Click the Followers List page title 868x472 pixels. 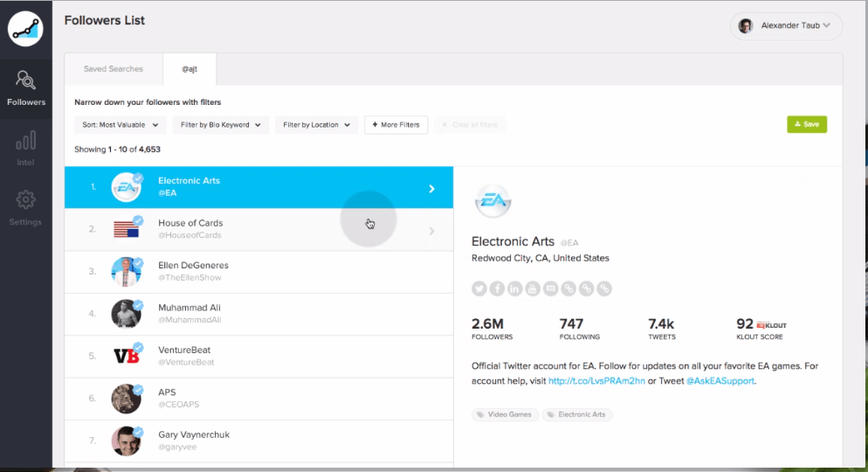[105, 20]
